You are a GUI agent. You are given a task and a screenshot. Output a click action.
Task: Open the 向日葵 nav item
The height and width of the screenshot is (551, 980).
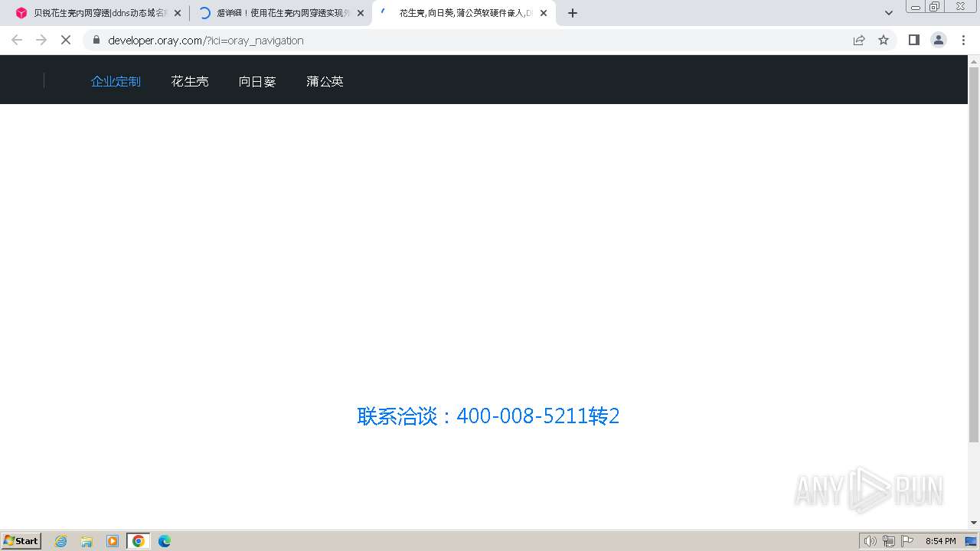[257, 81]
